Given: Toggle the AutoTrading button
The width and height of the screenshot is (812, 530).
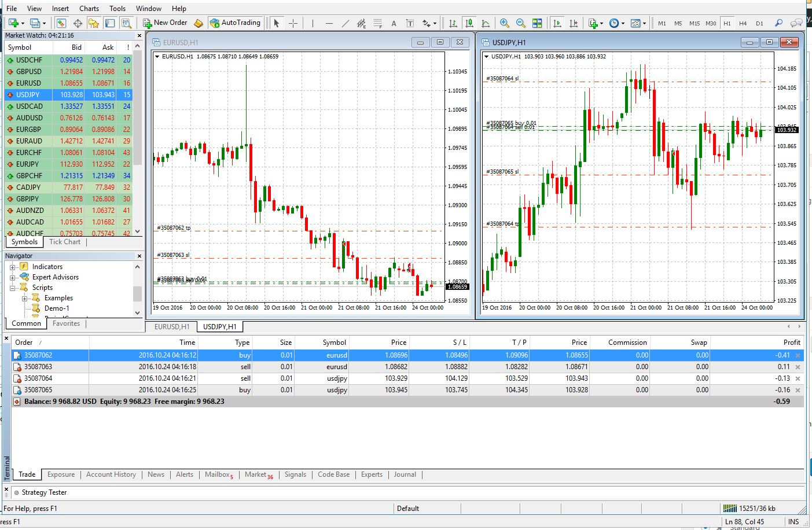Looking at the screenshot, I should [235, 23].
